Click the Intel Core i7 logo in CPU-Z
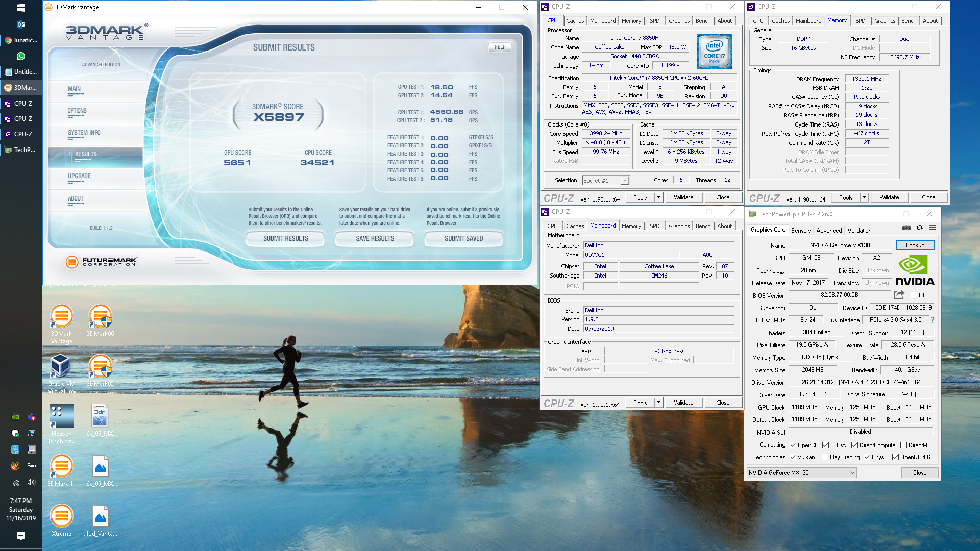Image resolution: width=980 pixels, height=551 pixels. [x=714, y=52]
